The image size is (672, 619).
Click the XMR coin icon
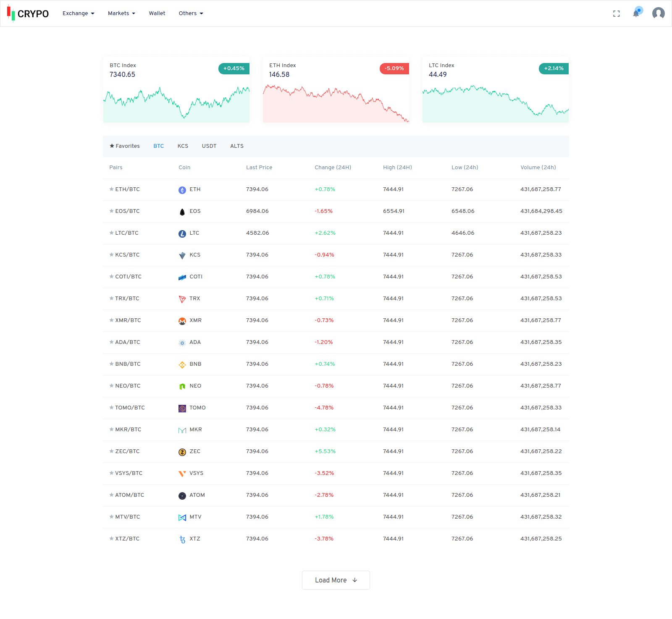(x=182, y=321)
